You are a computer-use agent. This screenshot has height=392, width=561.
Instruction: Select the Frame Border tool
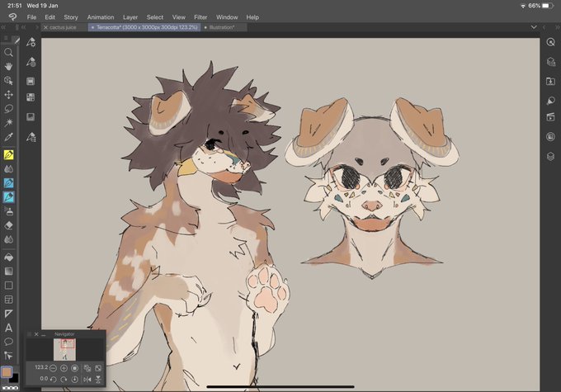coord(8,300)
